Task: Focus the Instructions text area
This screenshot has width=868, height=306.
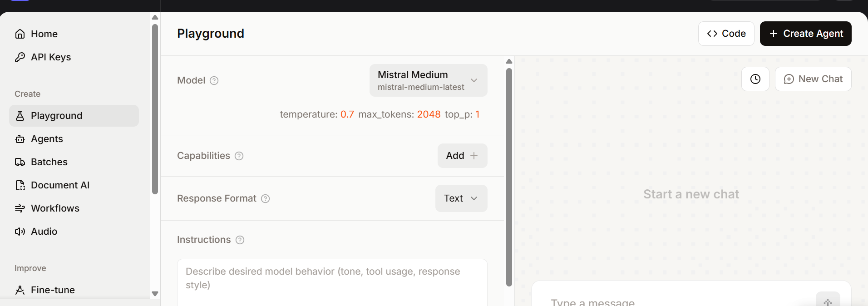Action: (332, 282)
